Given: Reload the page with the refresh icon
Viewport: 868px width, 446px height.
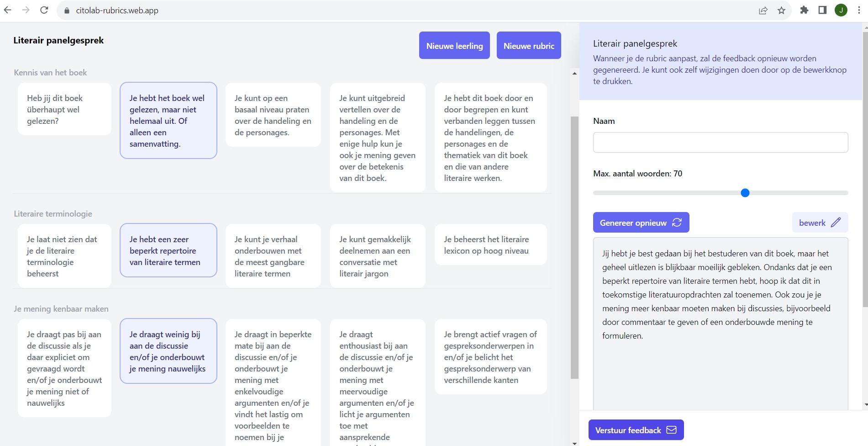Looking at the screenshot, I should (44, 10).
